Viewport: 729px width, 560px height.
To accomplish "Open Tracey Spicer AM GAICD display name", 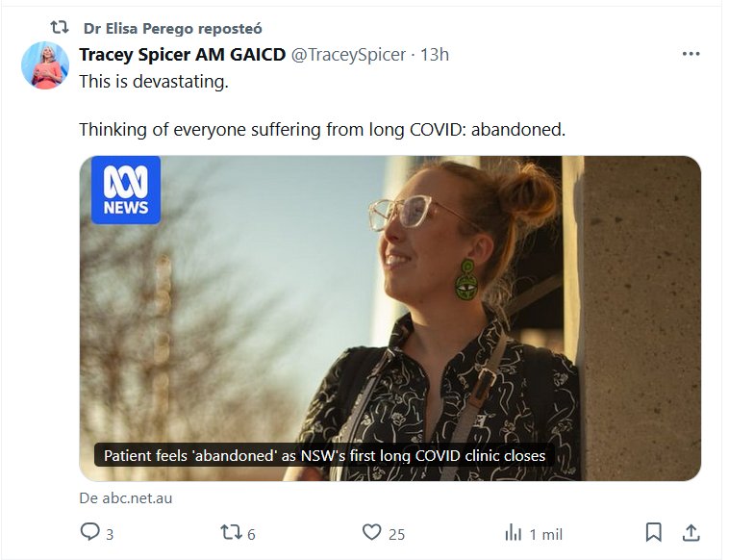I will click(x=182, y=54).
